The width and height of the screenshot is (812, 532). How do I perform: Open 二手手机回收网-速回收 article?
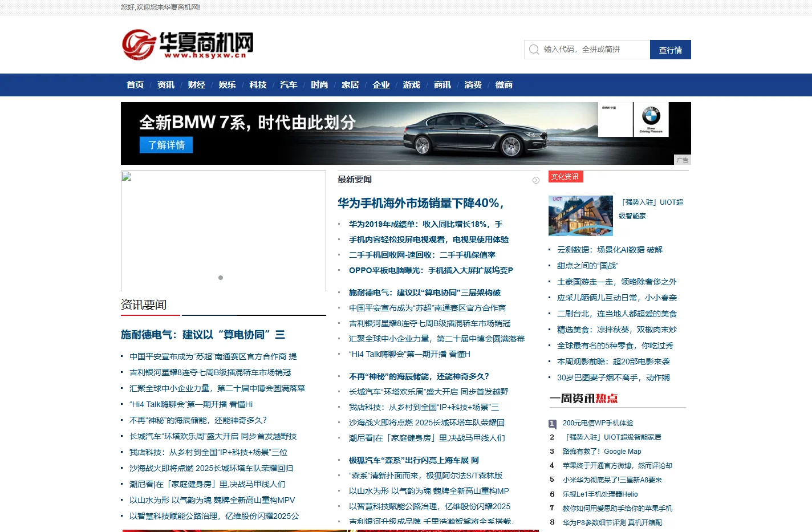pyautogui.click(x=423, y=255)
